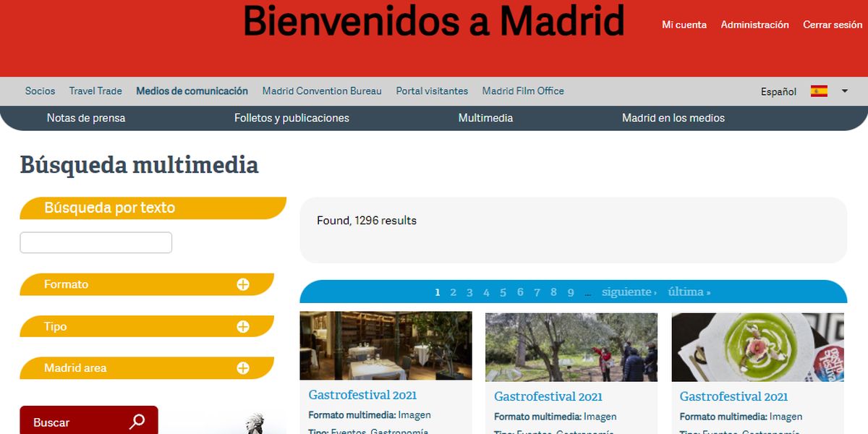Image resolution: width=868 pixels, height=434 pixels.
Task: Go to Portal visitantes
Action: 431,90
